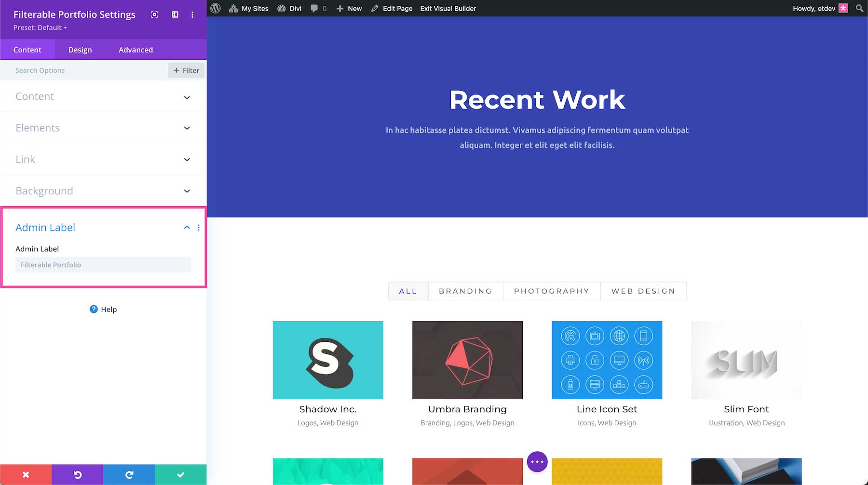Click inside the Admin Label text field
The width and height of the screenshot is (868, 485).
coord(103,265)
